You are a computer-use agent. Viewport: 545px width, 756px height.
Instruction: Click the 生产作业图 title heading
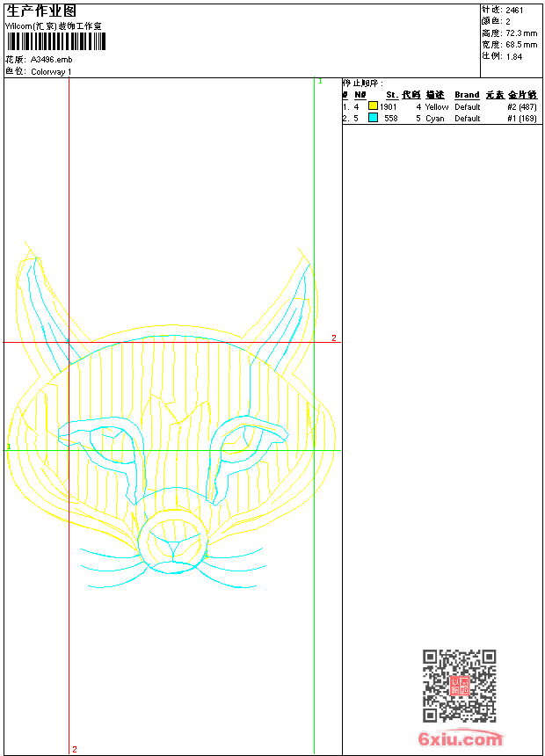click(x=41, y=11)
